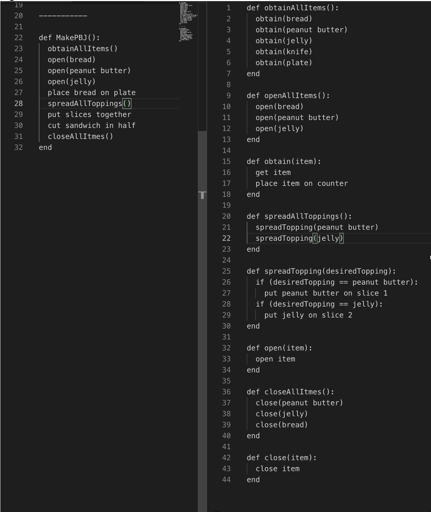Screen dimensions: 431x512
Task: Click the spreadAllToppings() call in MakePBJ
Action: (x=89, y=104)
